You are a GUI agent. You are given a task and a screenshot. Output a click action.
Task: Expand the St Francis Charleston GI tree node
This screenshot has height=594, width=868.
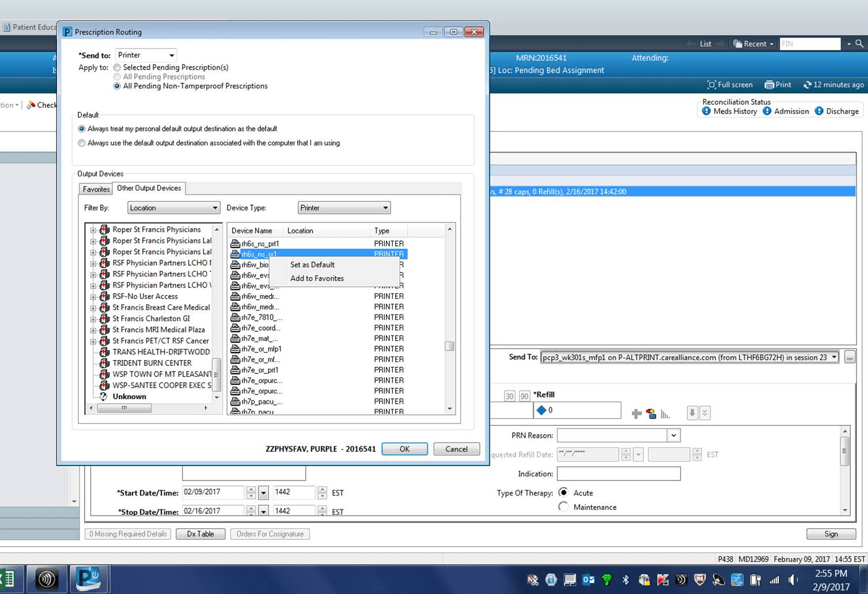click(93, 319)
